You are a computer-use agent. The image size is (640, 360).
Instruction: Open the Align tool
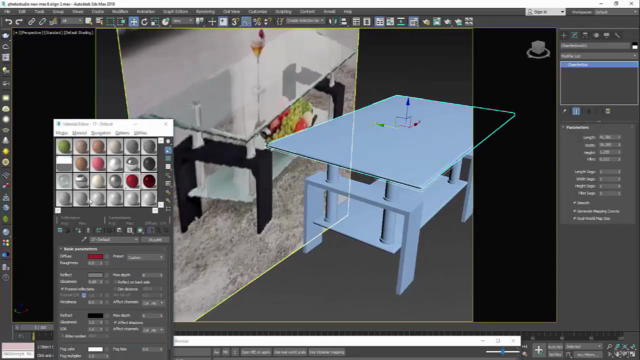(343, 22)
